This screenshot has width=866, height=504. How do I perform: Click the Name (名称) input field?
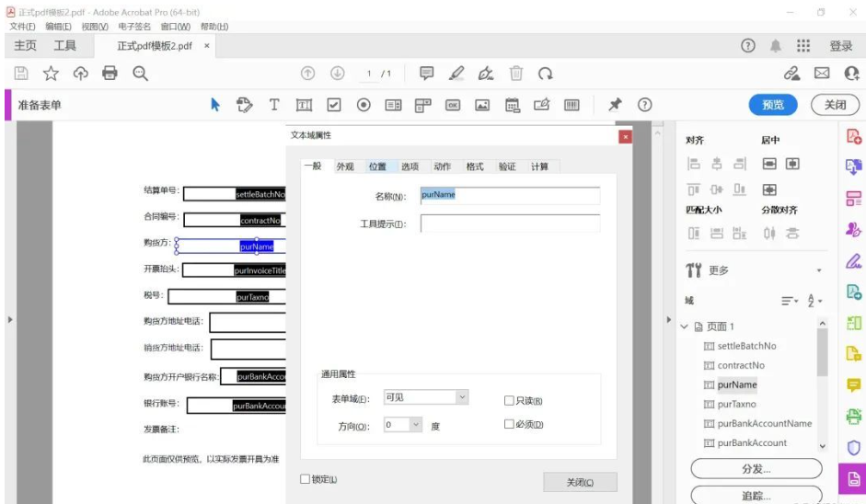click(510, 195)
